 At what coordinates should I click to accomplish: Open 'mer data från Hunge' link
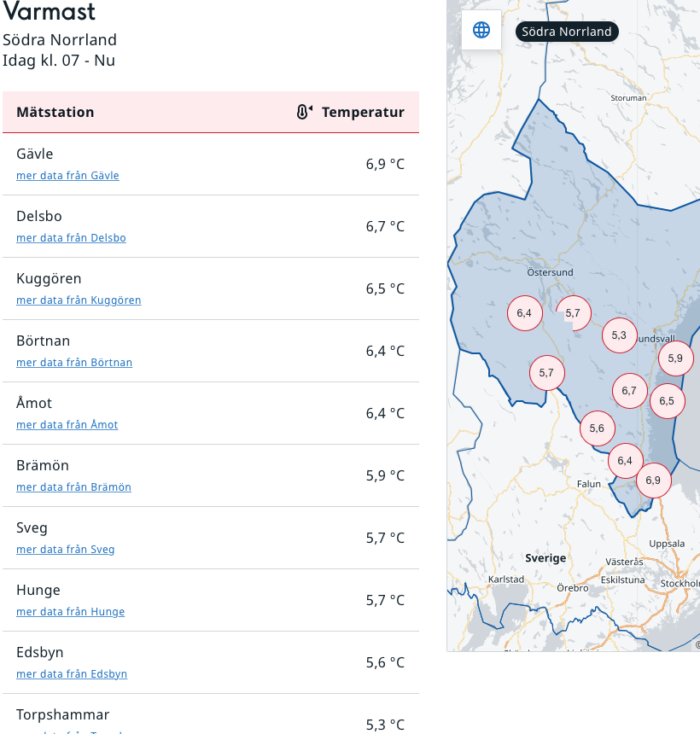[x=70, y=612]
